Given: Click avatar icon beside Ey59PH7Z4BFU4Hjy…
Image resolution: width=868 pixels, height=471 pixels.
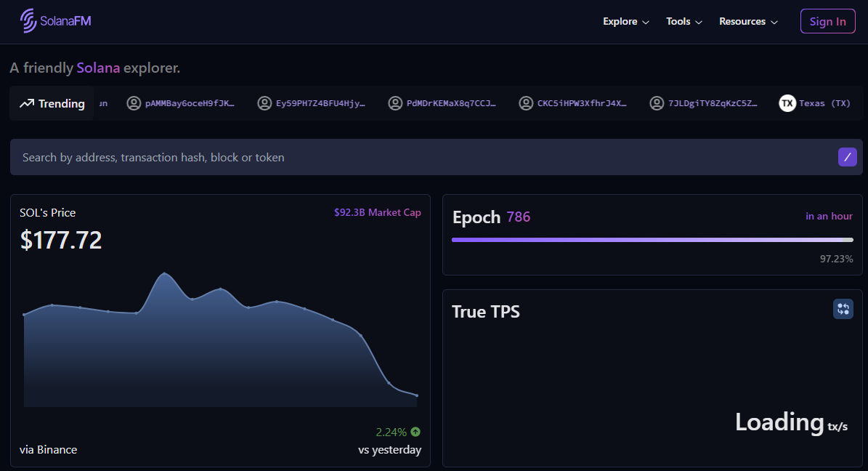Looking at the screenshot, I should click(264, 103).
